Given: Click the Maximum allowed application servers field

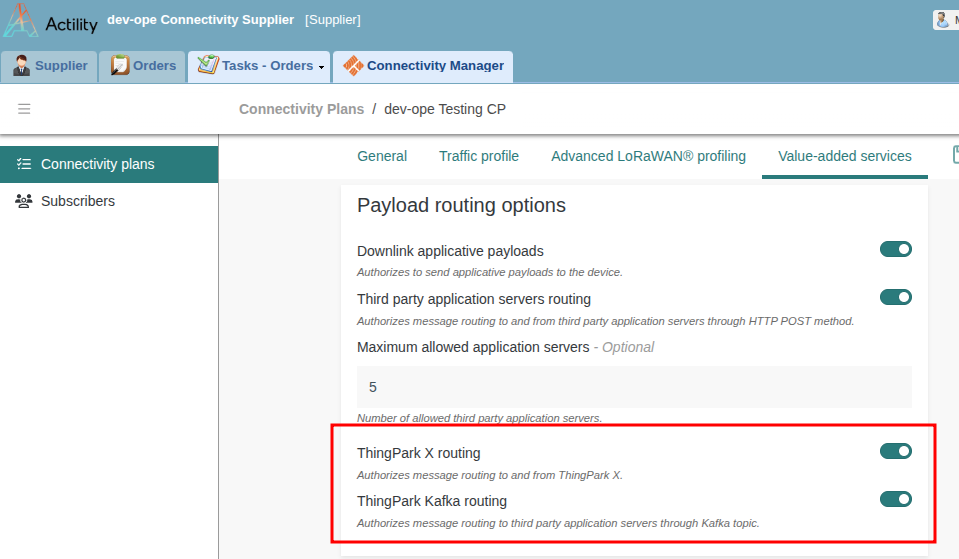Looking at the screenshot, I should click(634, 387).
